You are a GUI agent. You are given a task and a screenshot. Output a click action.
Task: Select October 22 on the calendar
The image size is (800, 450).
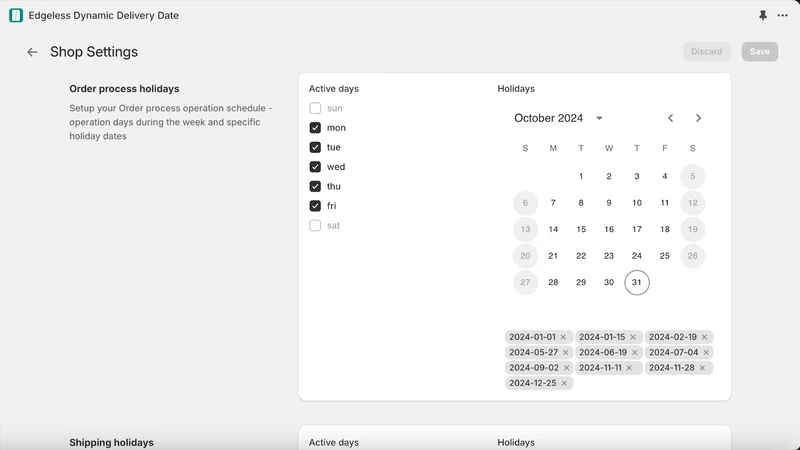pyautogui.click(x=581, y=256)
